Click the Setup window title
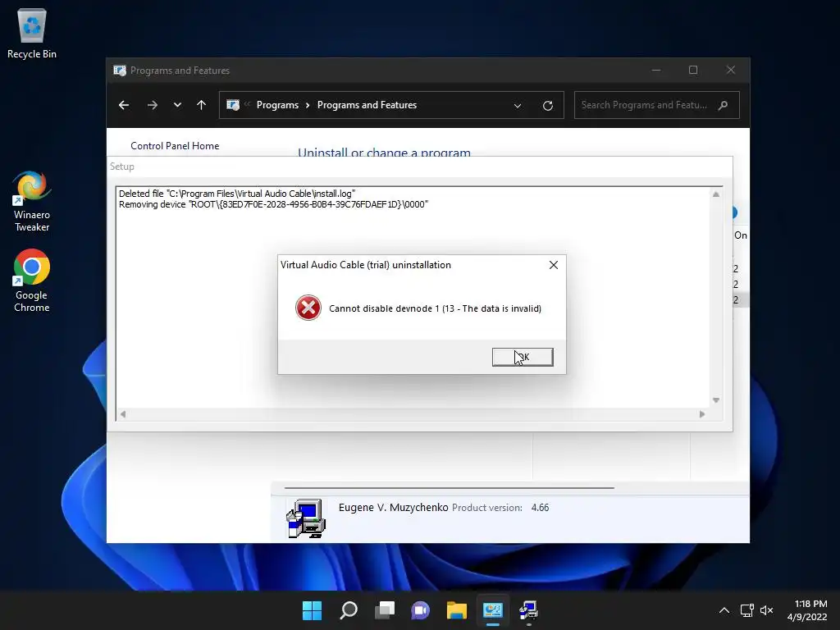Viewport: 840px width, 630px height. [x=122, y=167]
